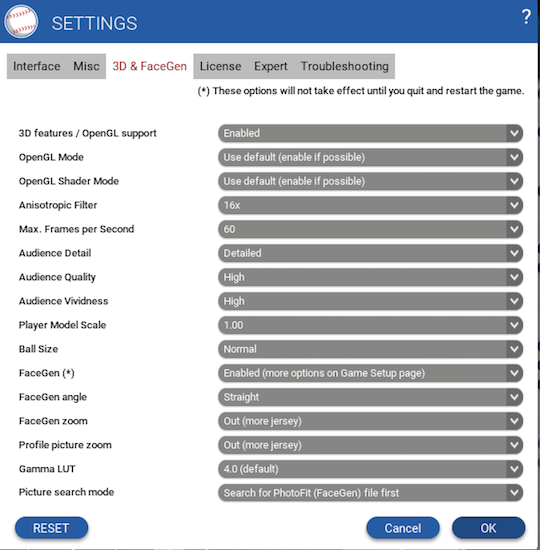
Task: Confirm settings with the OK button
Action: (488, 528)
